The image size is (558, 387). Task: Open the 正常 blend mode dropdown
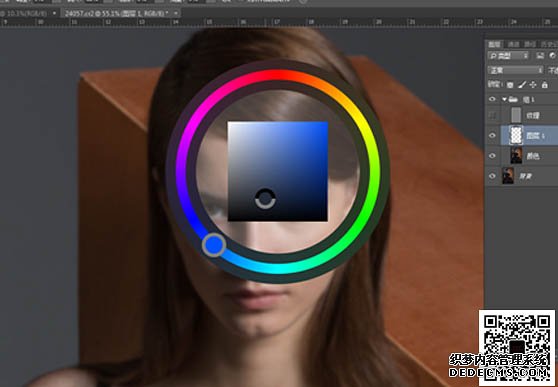515,70
